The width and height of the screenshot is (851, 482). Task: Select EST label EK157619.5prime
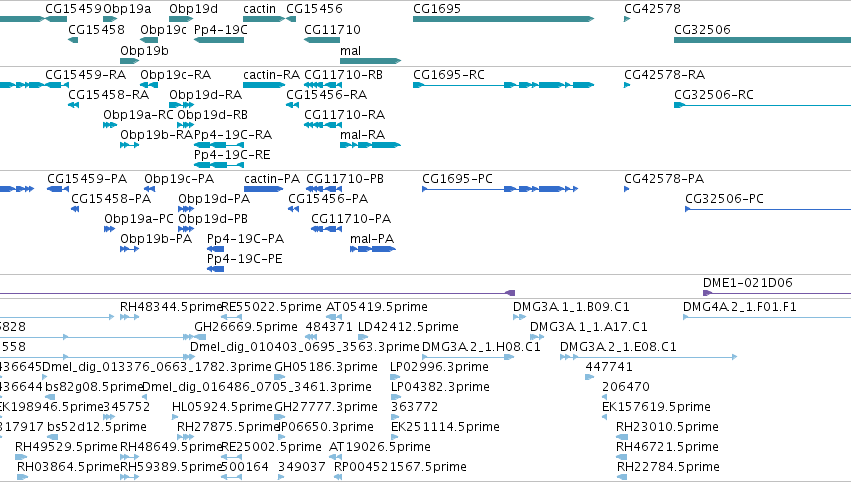pyautogui.click(x=657, y=407)
